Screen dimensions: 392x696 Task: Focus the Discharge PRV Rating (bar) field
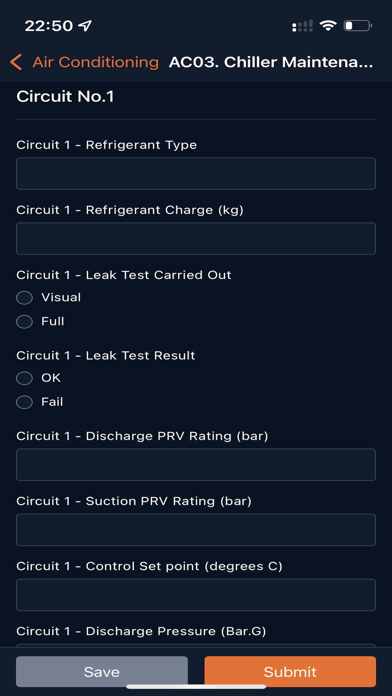click(196, 465)
